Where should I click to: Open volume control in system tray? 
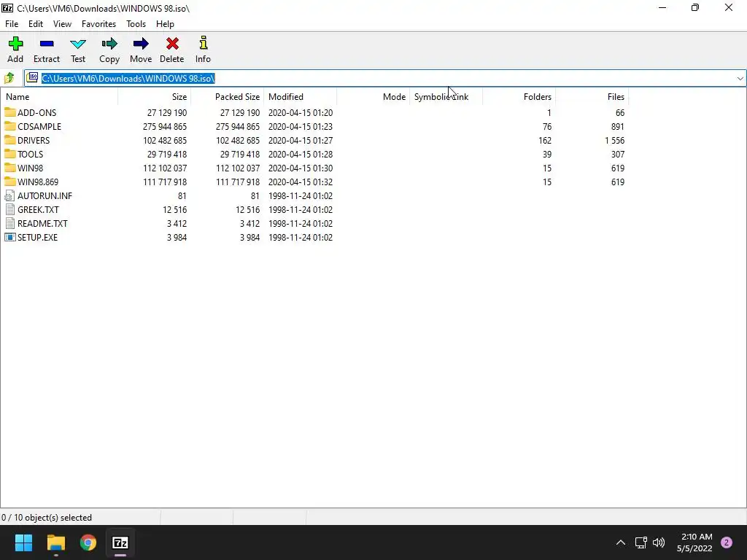(659, 542)
